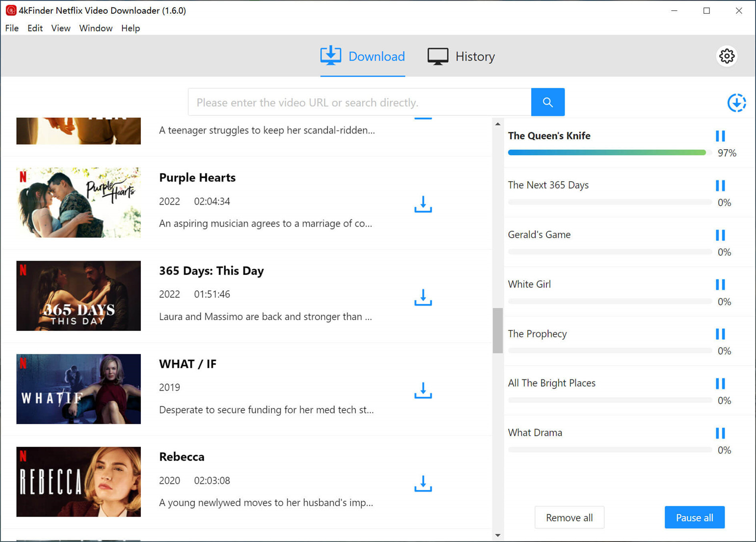Click download icon for 365 Days: This Day

(x=423, y=298)
